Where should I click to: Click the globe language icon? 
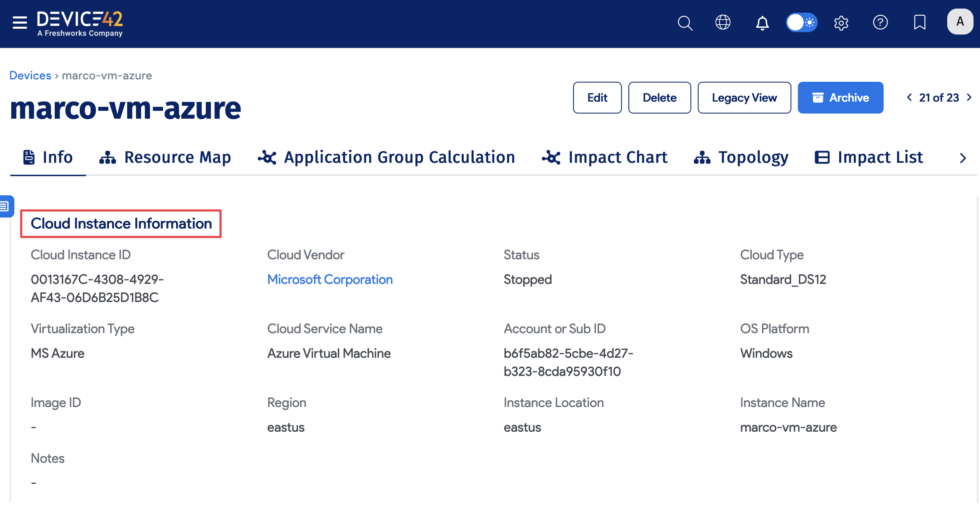click(x=723, y=22)
